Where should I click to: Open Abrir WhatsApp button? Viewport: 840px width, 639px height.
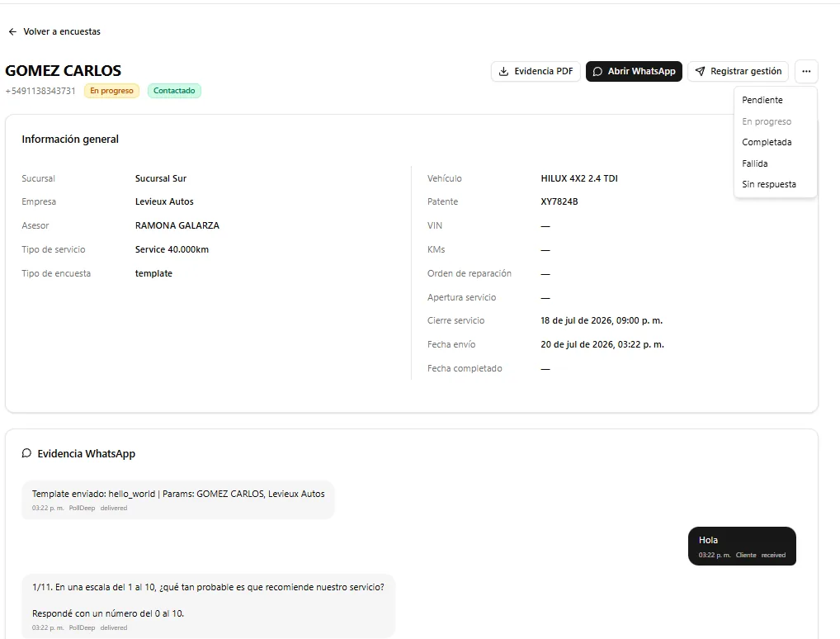(x=634, y=71)
